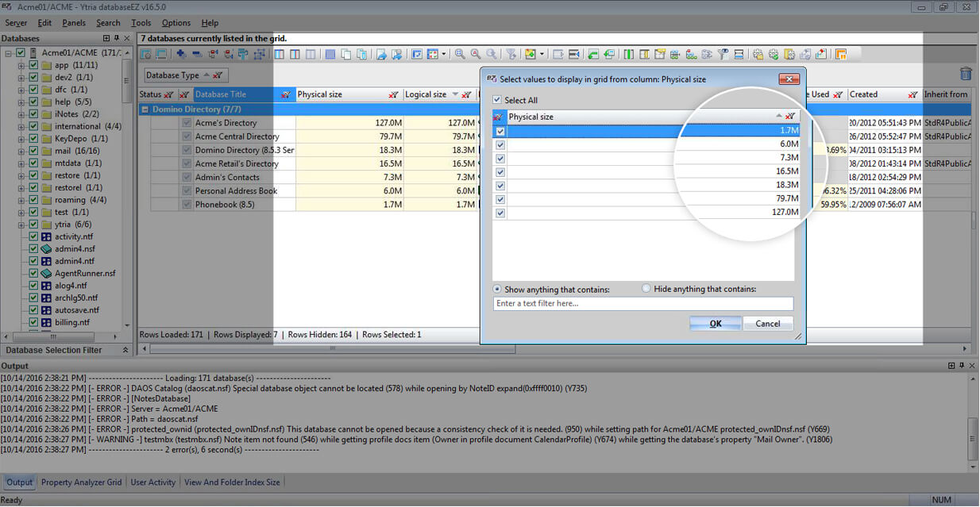This screenshot has width=980, height=507.
Task: Collapse the Acme01/ACME server node
Action: (9, 53)
